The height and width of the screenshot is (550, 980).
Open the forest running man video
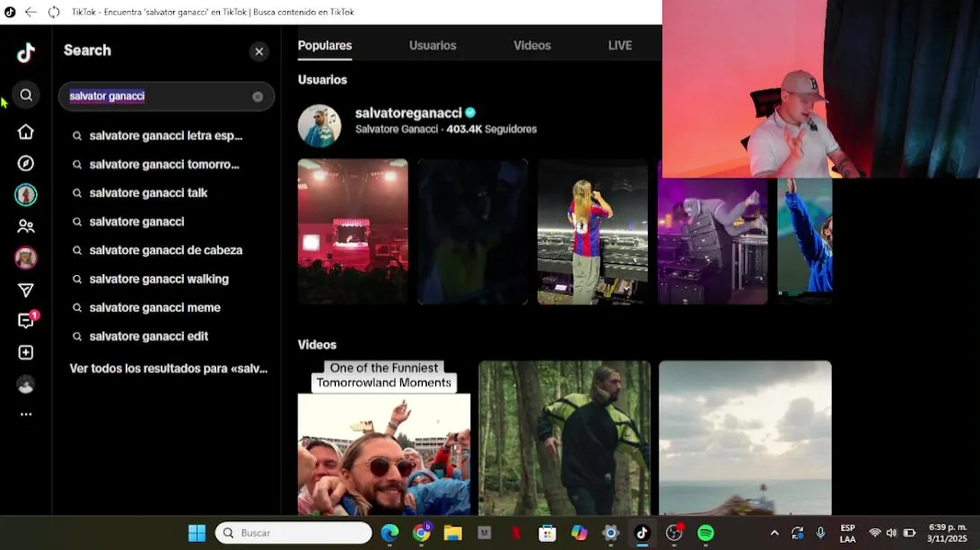565,438
